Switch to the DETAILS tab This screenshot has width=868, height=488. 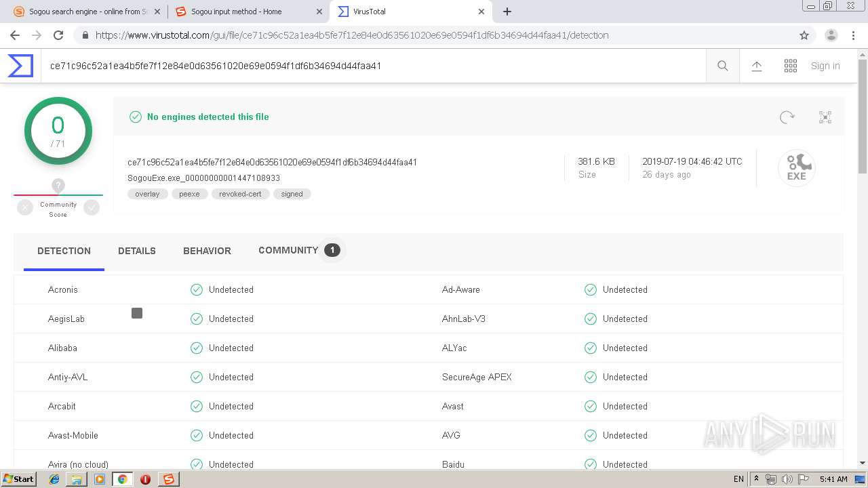(x=137, y=251)
